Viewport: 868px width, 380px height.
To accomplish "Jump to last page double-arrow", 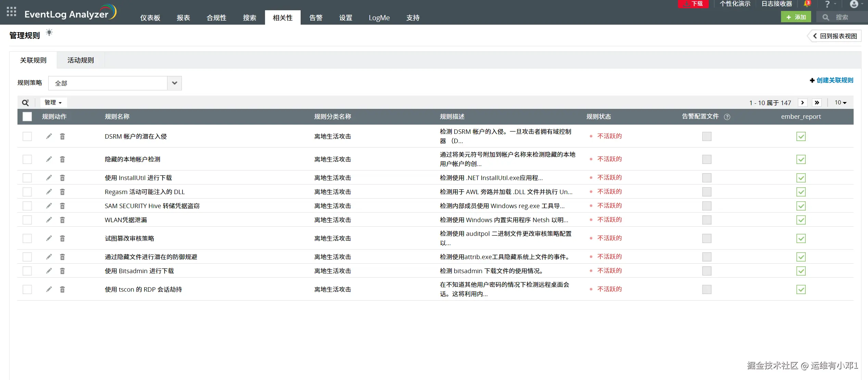I will tap(817, 103).
